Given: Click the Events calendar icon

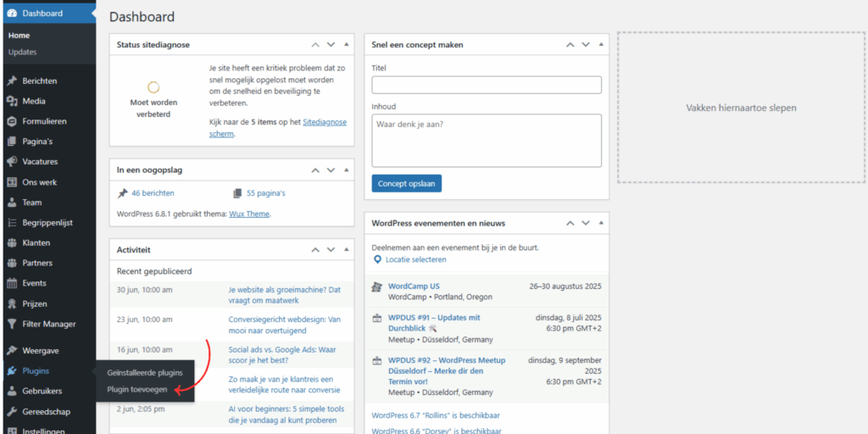Looking at the screenshot, I should [12, 283].
